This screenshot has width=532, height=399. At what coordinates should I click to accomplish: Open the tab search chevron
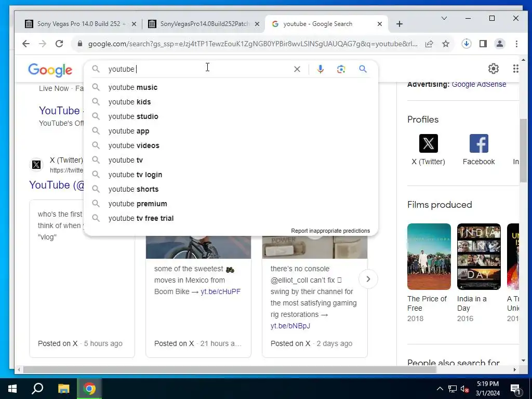(444, 18)
